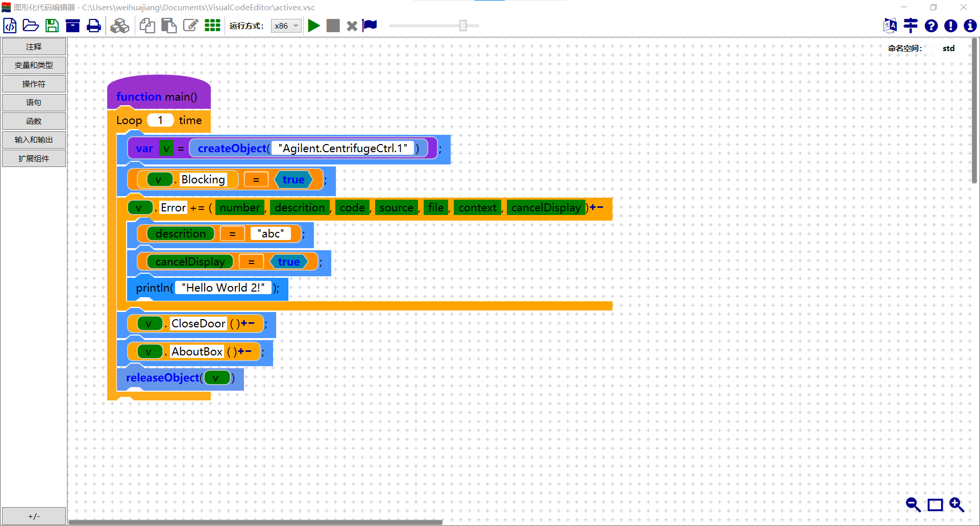Click the edit pencil icon
The height and width of the screenshot is (526, 980).
(191, 26)
